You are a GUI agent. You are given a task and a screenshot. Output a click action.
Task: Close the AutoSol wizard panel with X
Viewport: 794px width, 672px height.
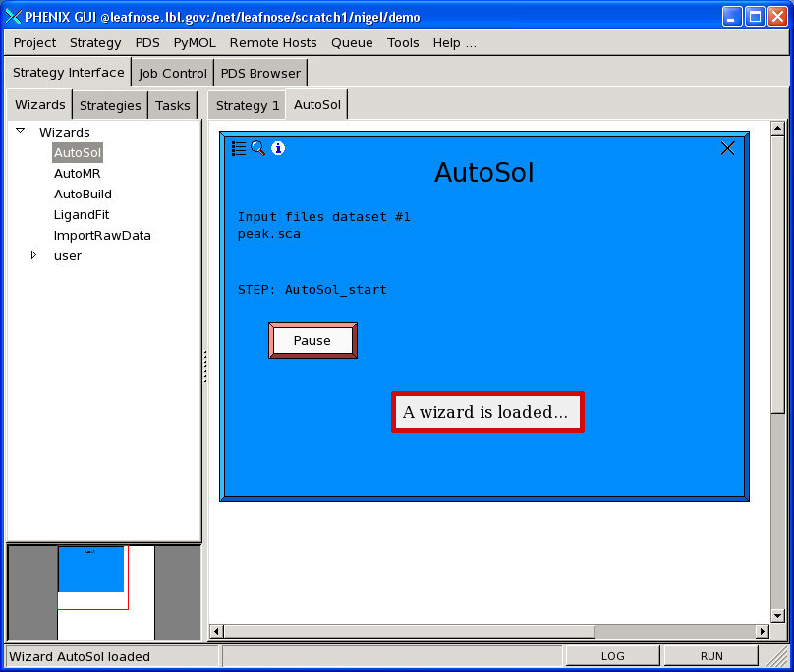727,148
